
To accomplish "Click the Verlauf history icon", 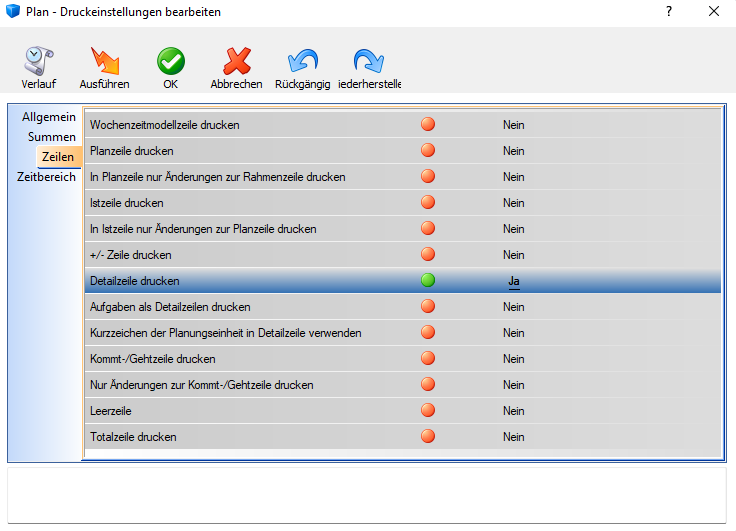I will (x=37, y=61).
